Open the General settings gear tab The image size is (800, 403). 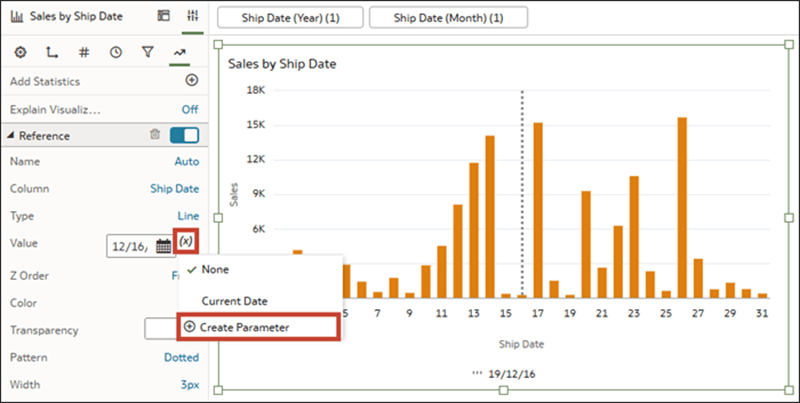(x=20, y=52)
